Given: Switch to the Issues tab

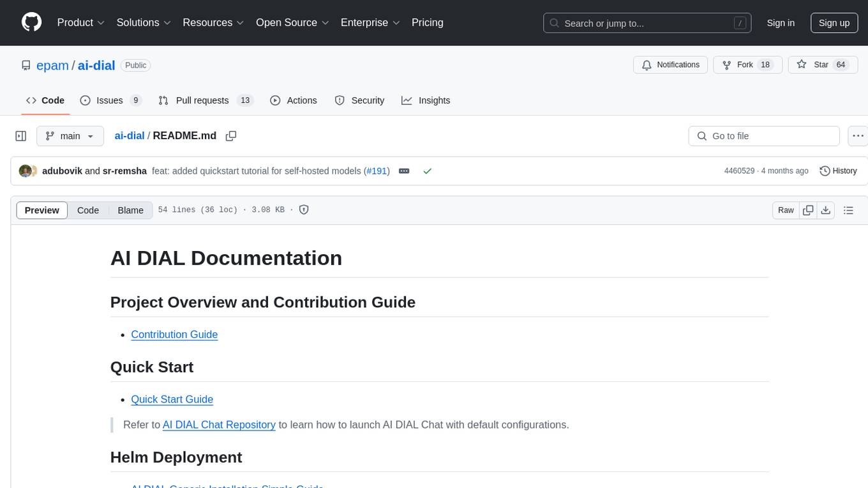Looking at the screenshot, I should pyautogui.click(x=110, y=100).
